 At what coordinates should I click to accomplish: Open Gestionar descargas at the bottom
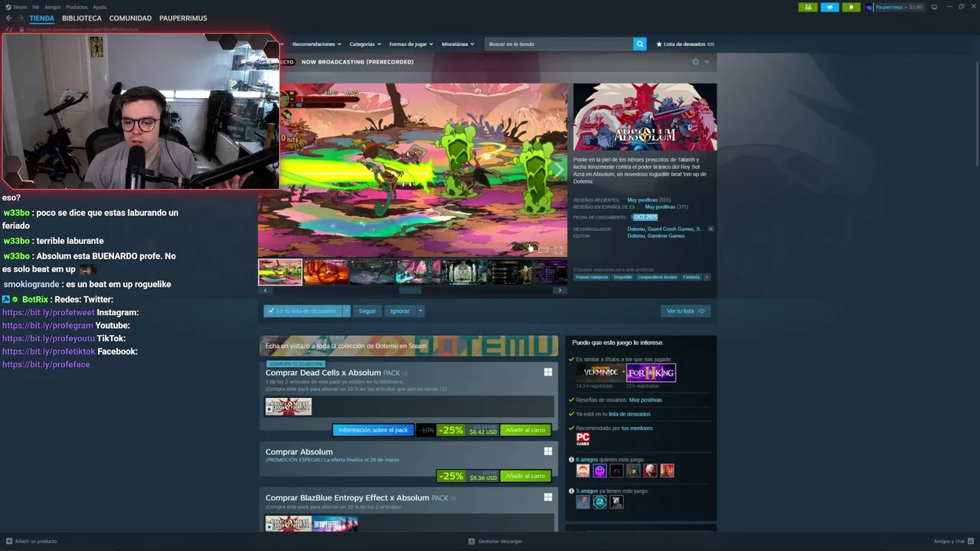(495, 541)
